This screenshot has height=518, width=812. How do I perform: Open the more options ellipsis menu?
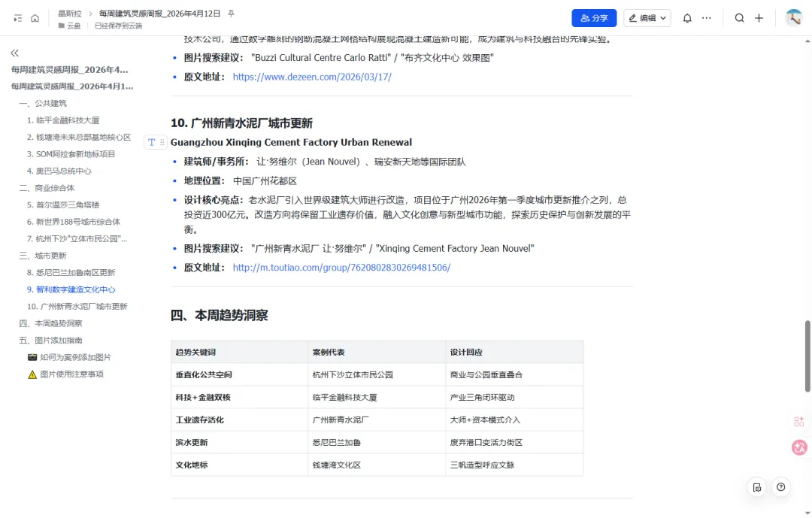click(706, 18)
